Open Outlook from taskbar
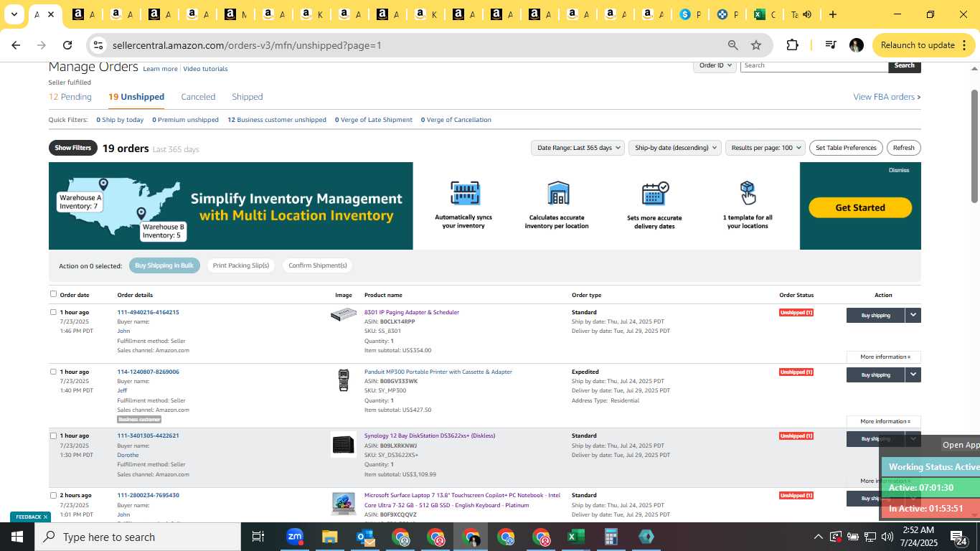980x551 pixels. pos(365,537)
